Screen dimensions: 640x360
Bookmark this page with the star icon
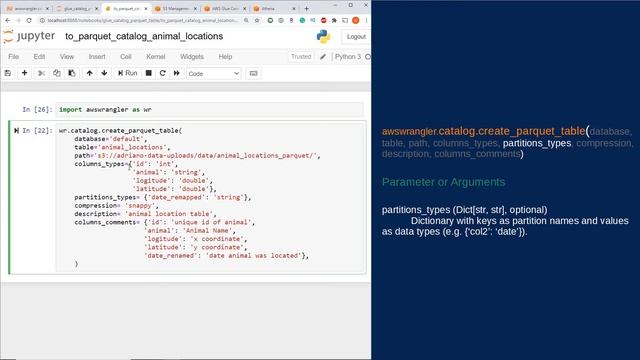pyautogui.click(x=257, y=20)
